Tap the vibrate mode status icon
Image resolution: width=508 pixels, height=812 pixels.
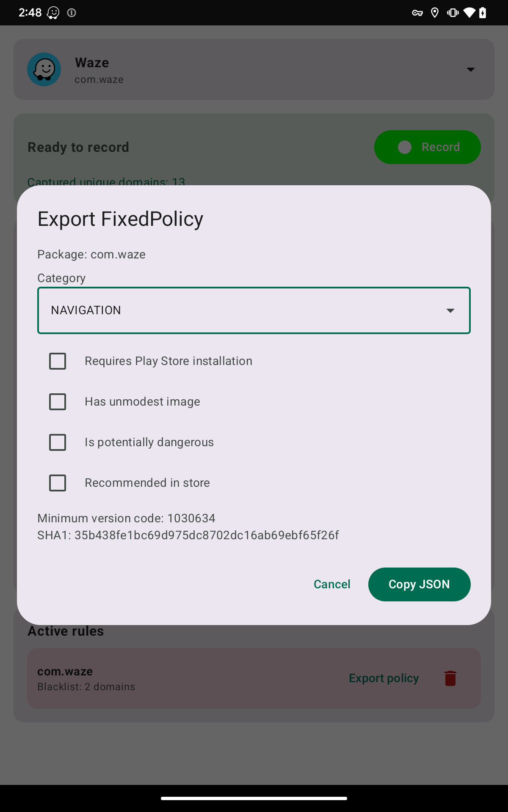pos(453,13)
